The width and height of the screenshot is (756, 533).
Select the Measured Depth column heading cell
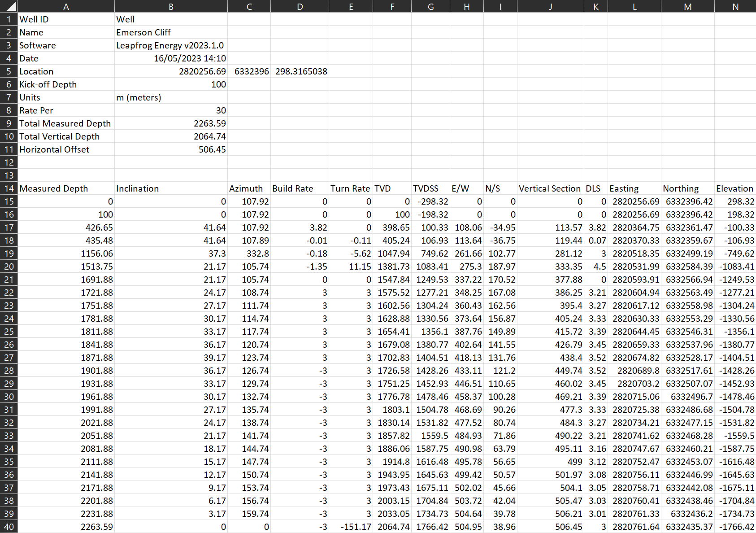[66, 188]
